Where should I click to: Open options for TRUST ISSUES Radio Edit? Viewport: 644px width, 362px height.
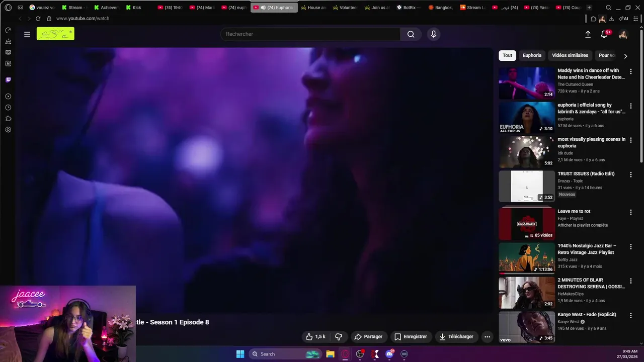[x=630, y=174]
